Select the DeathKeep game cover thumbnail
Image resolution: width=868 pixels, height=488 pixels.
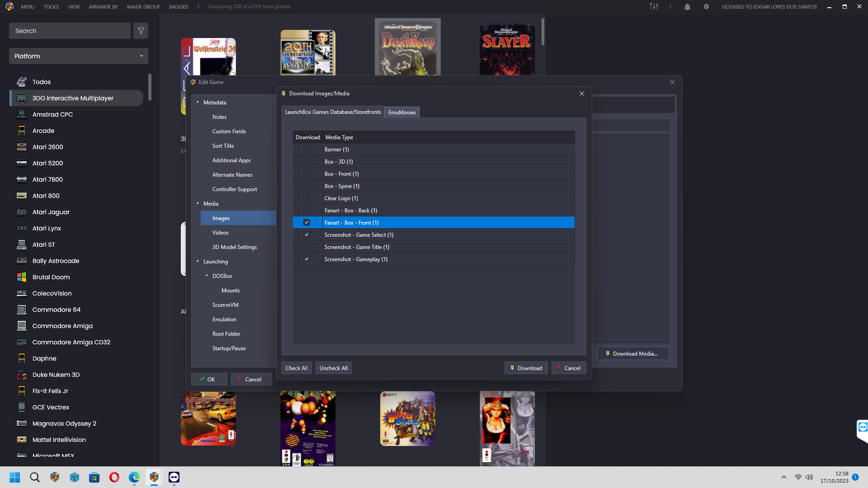(408, 47)
